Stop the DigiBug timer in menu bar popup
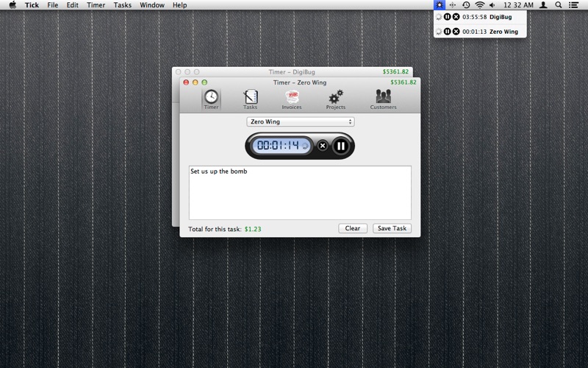Screen dimensions: 588x368 coord(456,17)
